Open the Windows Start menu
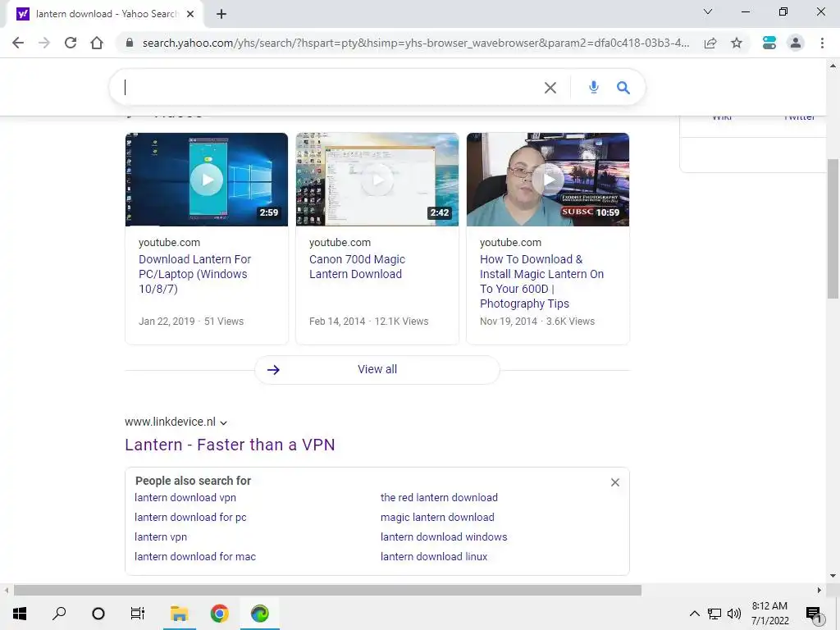840x630 pixels. point(20,614)
